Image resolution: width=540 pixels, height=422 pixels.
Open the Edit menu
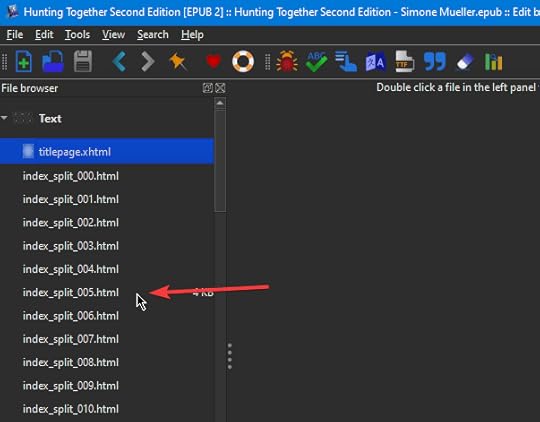point(44,34)
